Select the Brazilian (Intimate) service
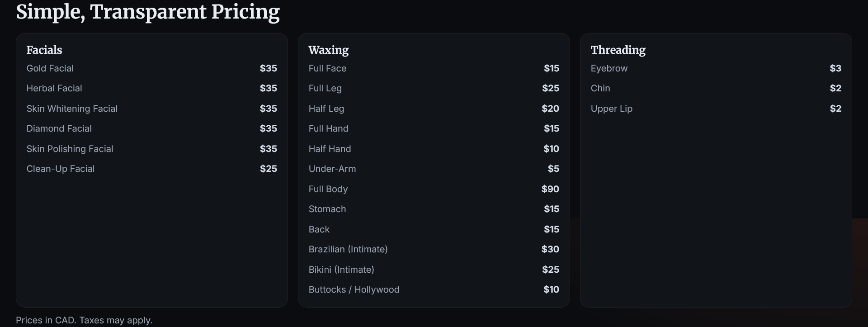Image resolution: width=868 pixels, height=327 pixels. tap(348, 249)
